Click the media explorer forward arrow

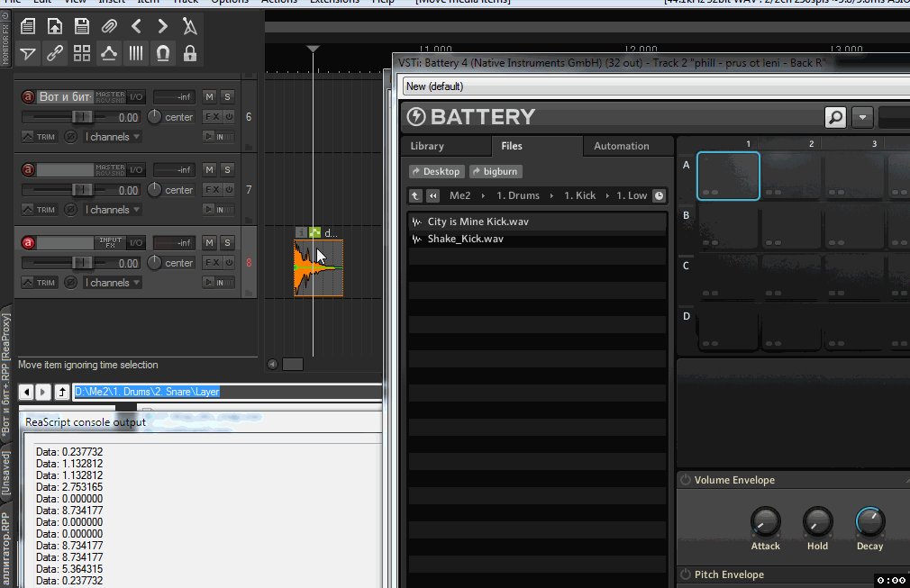43,392
